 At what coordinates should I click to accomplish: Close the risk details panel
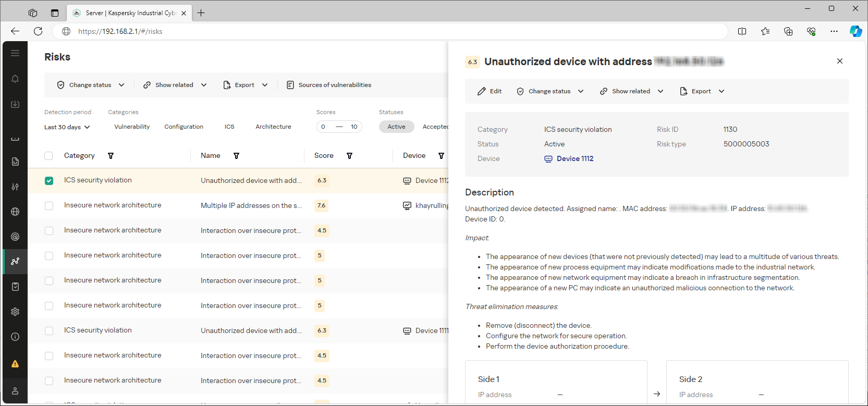pyautogui.click(x=839, y=61)
